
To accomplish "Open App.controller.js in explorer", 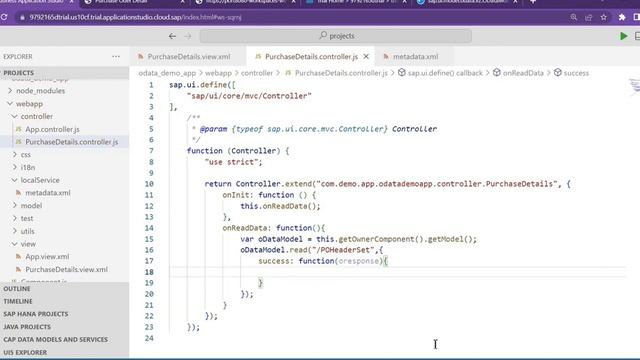I will [x=52, y=129].
